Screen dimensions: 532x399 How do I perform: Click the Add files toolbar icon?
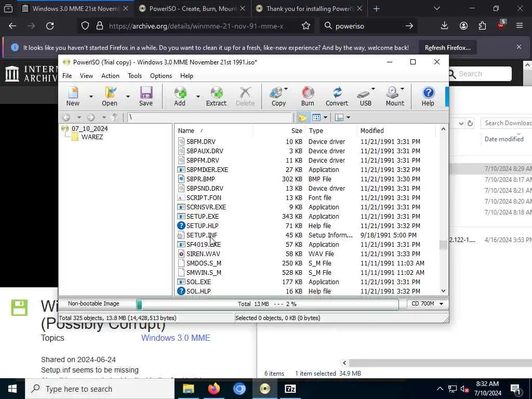coord(180,96)
